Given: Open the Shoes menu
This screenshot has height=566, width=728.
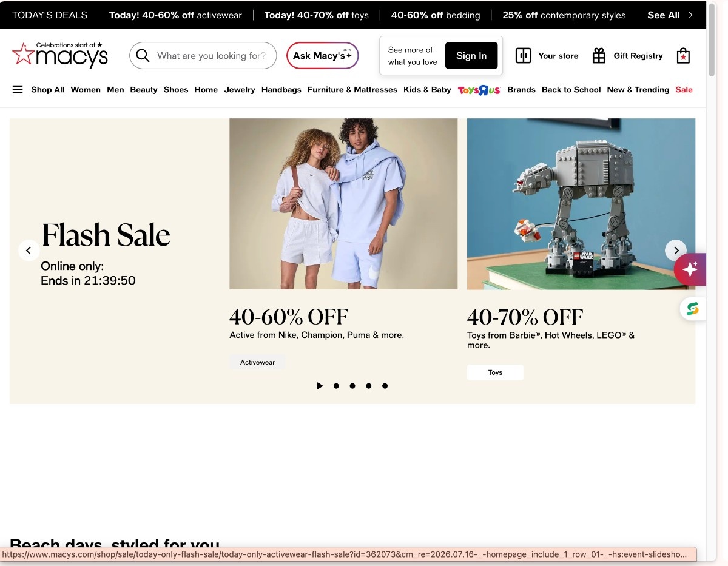Looking at the screenshot, I should pyautogui.click(x=176, y=90).
